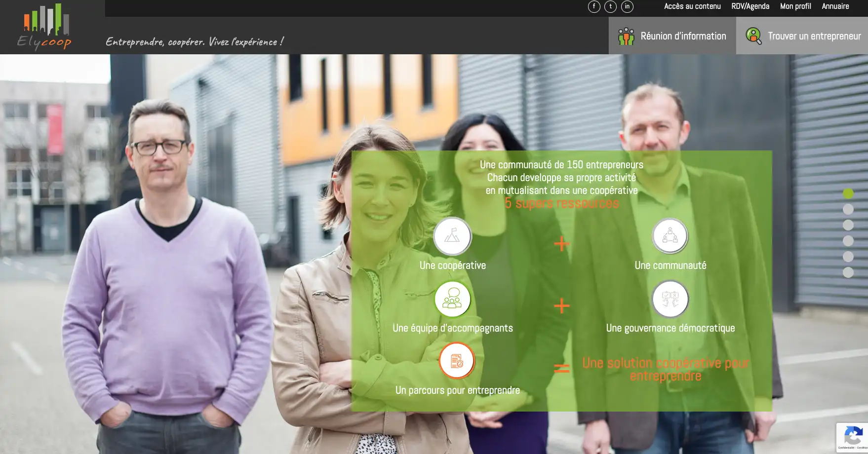The width and height of the screenshot is (868, 454).
Task: Click the Elycoop logo
Action: (45, 26)
